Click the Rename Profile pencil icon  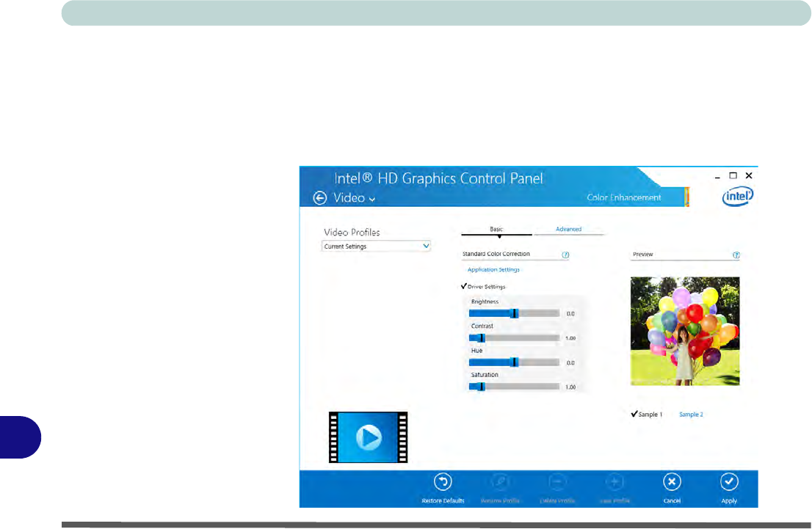point(500,482)
